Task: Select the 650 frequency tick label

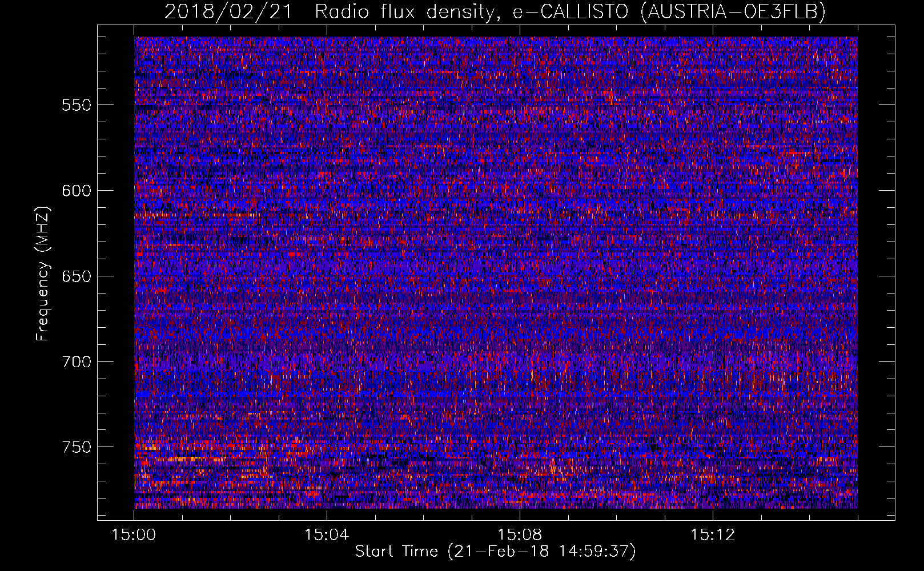Action: coord(77,276)
